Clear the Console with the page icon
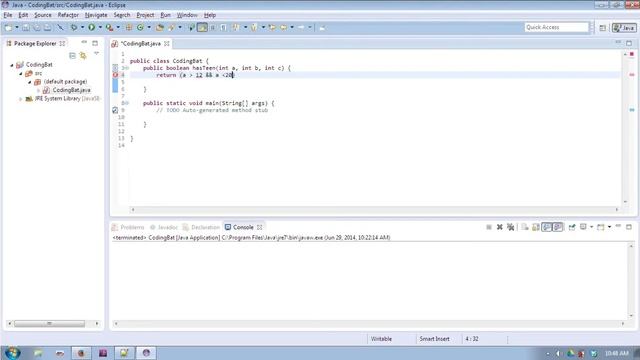This screenshot has height=360, width=640. click(524, 227)
